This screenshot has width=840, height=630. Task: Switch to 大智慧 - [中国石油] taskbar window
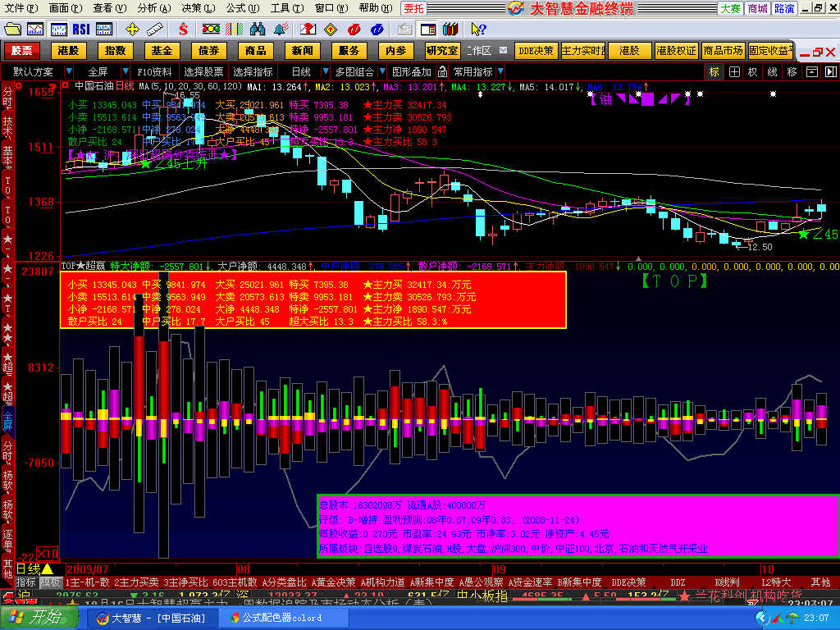(151, 618)
